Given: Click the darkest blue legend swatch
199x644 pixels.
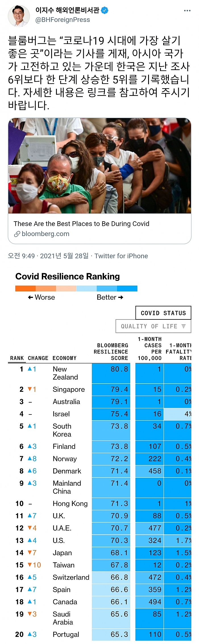Looking at the screenshot, I should [x=127, y=289].
